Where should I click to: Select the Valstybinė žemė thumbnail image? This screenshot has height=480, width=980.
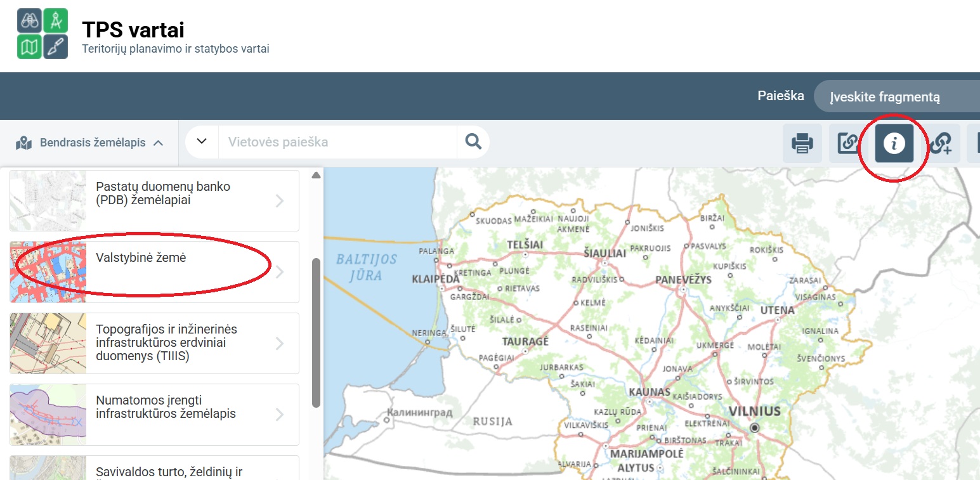(x=48, y=272)
